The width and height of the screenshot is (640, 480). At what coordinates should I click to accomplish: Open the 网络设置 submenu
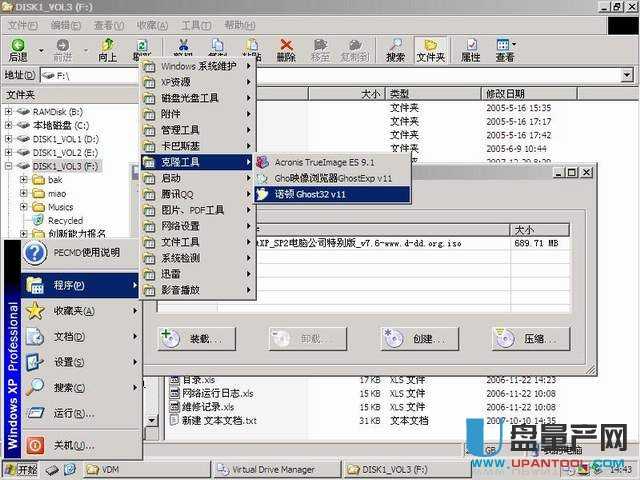(x=198, y=226)
